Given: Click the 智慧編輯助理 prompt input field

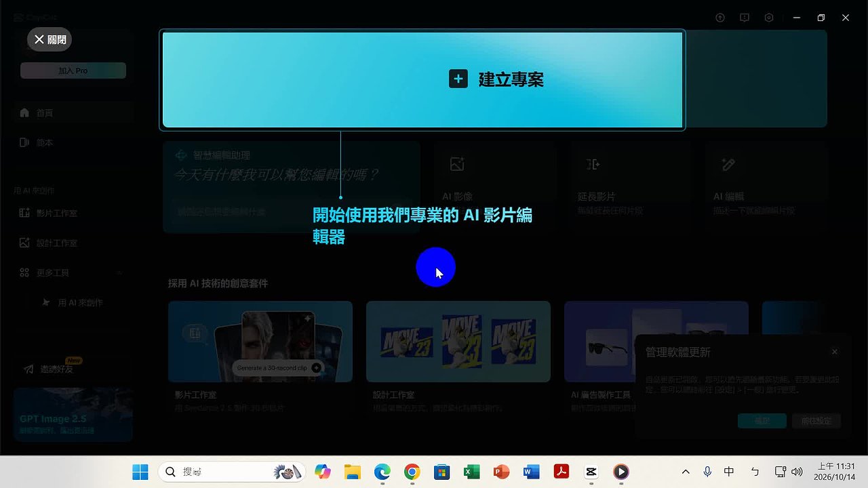Looking at the screenshot, I should (292, 212).
